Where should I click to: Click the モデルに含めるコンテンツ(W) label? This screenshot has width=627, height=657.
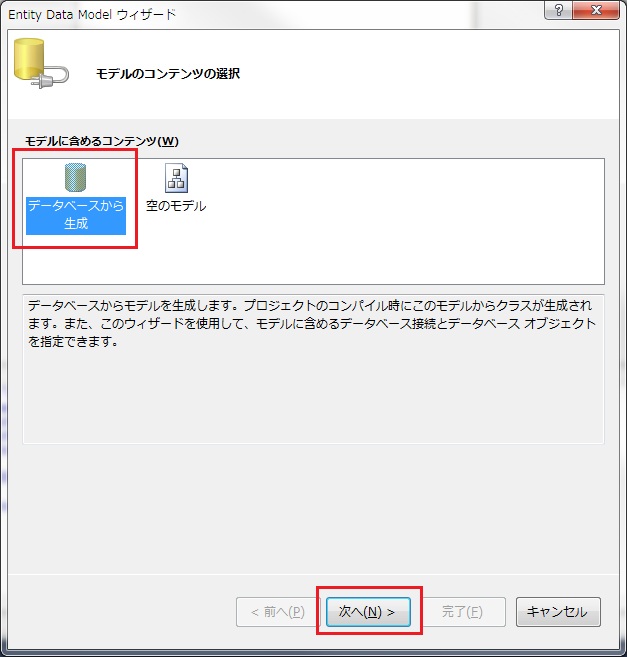(x=102, y=141)
